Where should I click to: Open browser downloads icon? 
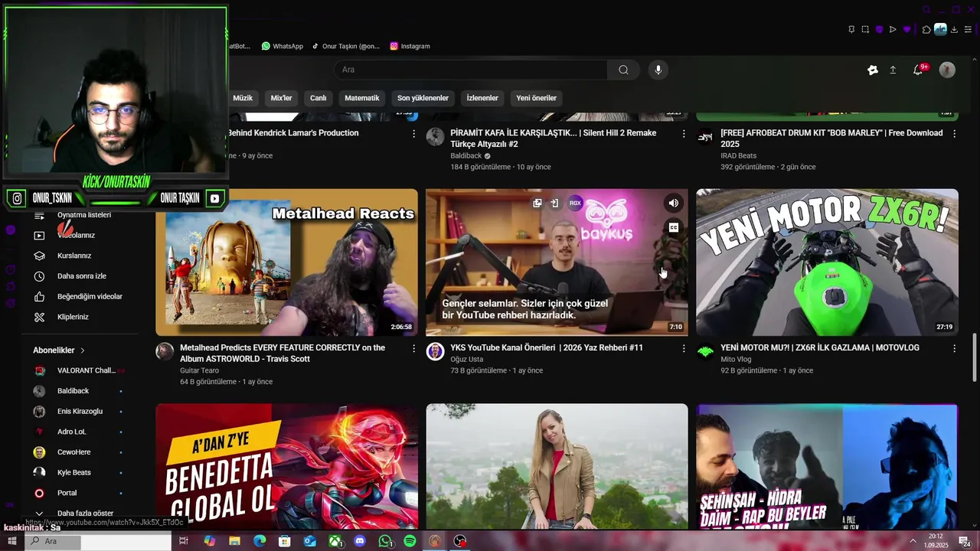click(x=954, y=29)
